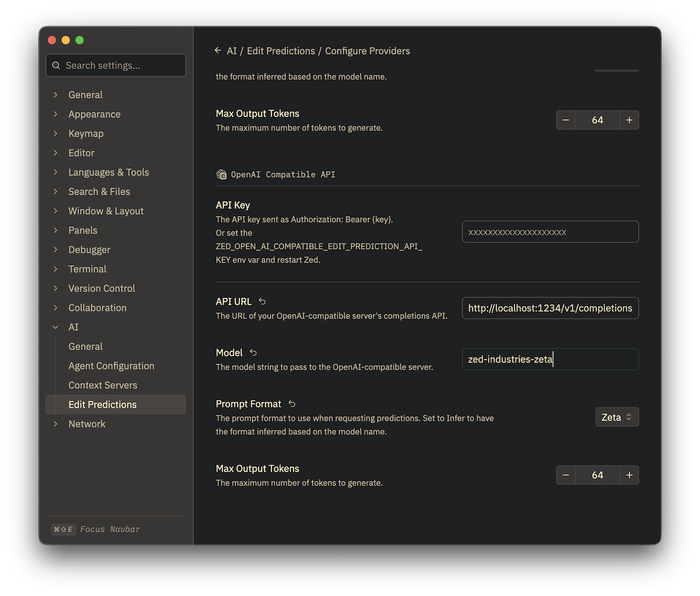
Task: Expand the Network section chevron
Action: (55, 424)
